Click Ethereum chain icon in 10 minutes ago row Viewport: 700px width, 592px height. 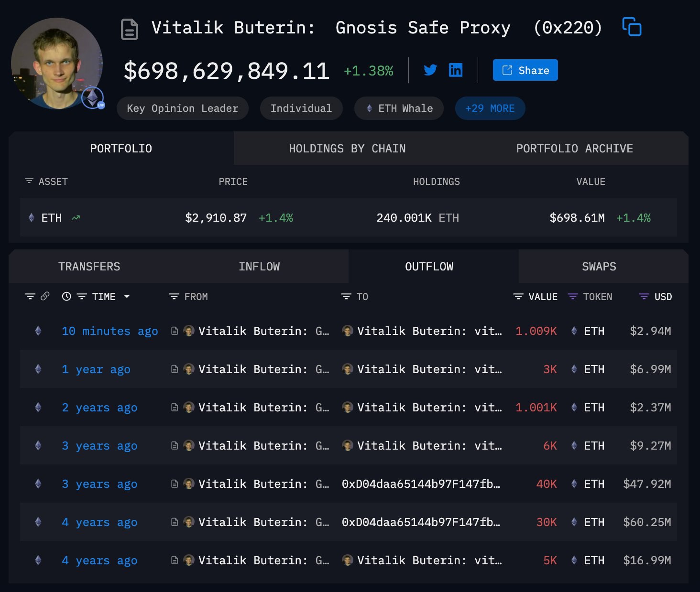(38, 331)
